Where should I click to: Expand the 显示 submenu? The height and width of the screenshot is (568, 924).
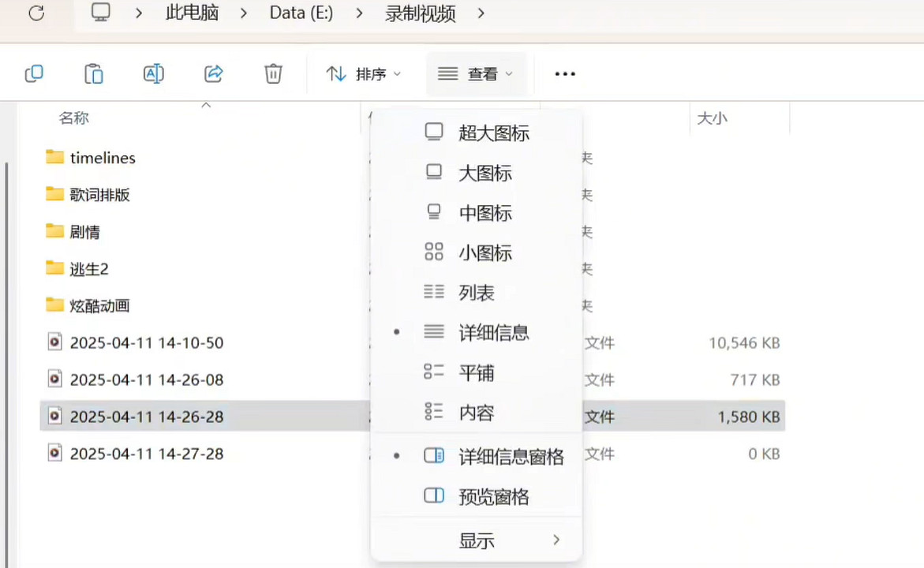(x=477, y=541)
